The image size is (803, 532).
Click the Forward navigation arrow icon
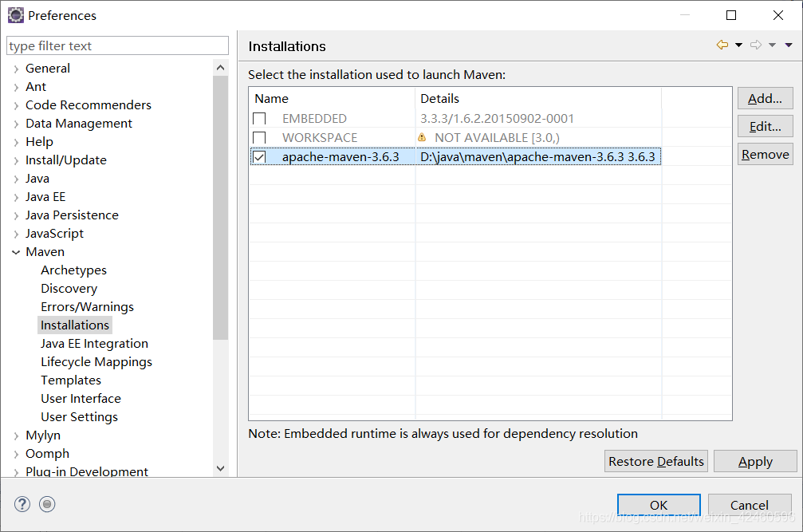756,45
